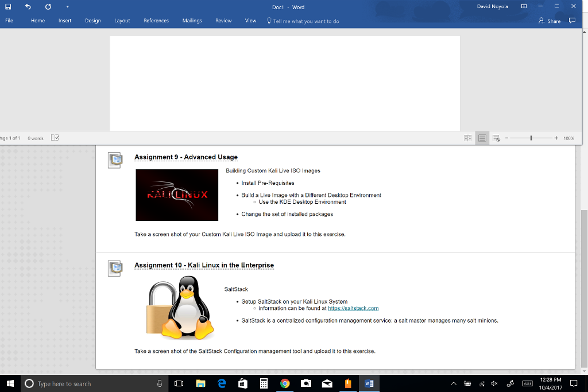Open Google Chrome from the taskbar

tap(285, 383)
